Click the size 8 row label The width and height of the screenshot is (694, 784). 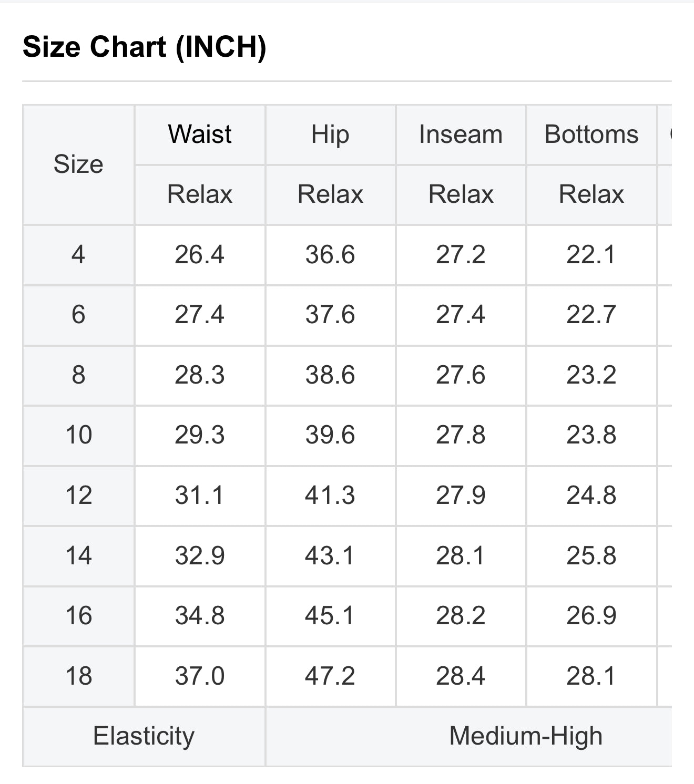tap(78, 375)
